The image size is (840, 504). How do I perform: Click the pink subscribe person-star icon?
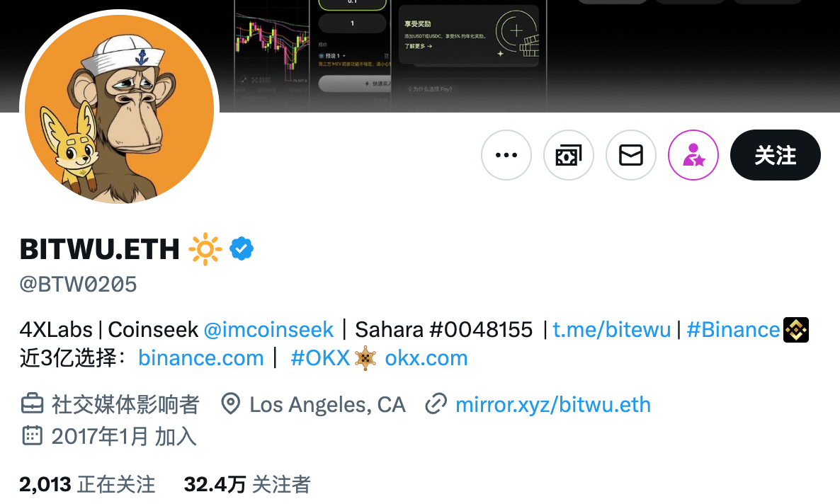[693, 155]
